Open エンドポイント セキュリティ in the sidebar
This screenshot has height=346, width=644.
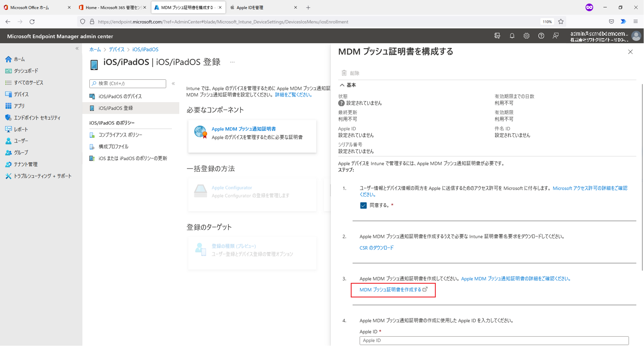(33, 118)
